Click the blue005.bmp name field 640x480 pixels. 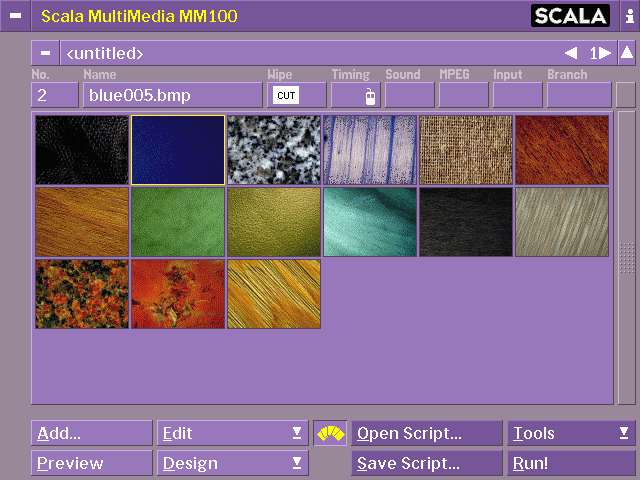pos(172,96)
